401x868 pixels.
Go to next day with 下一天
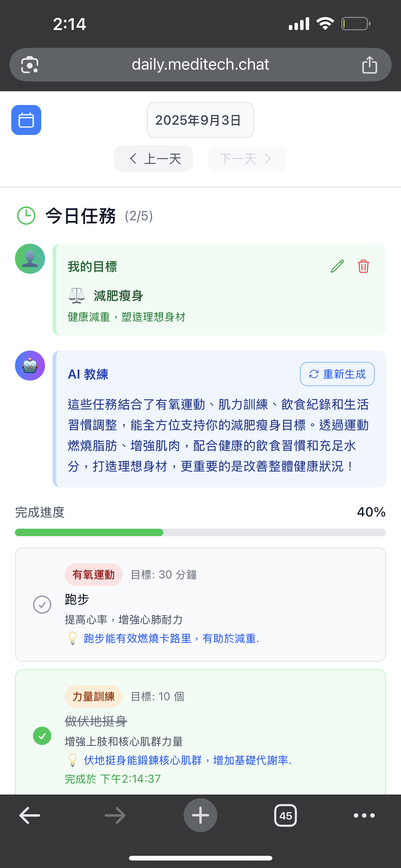pos(247,158)
